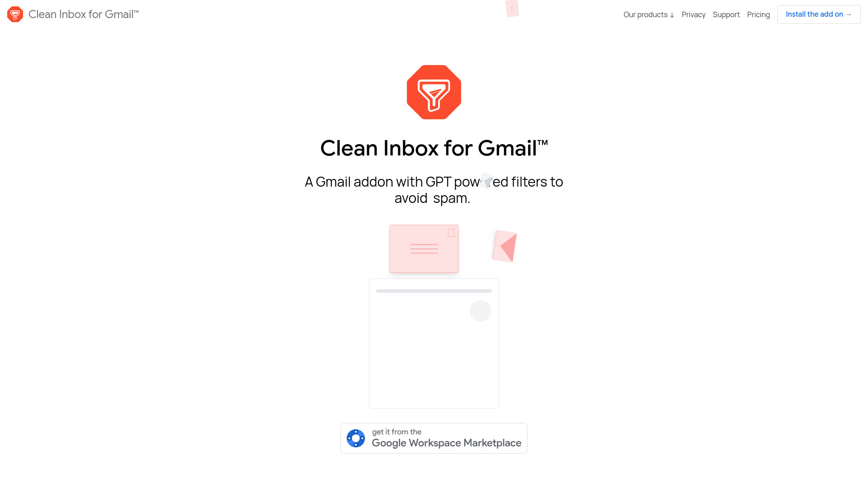868x488 pixels.
Task: Click the Support navigation menu item
Action: [x=726, y=14]
